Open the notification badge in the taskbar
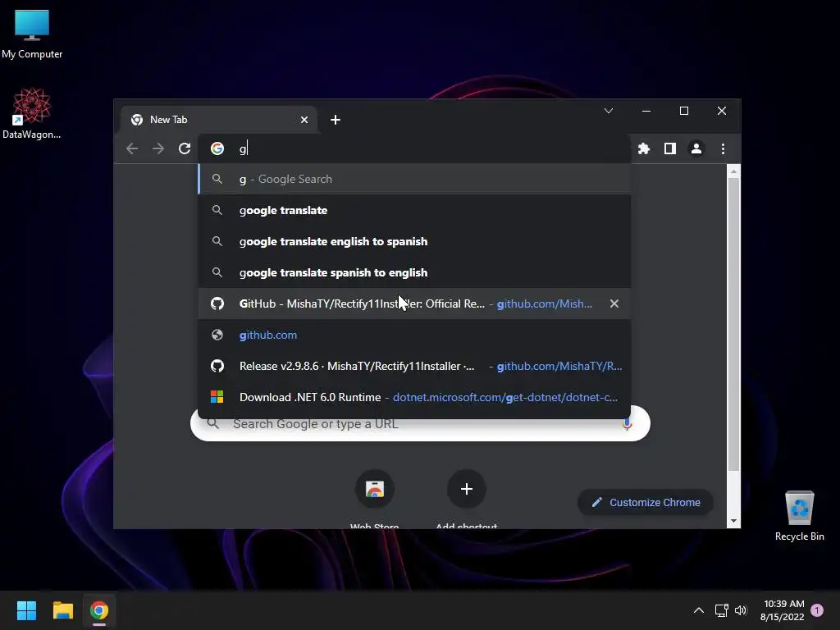 tap(817, 610)
